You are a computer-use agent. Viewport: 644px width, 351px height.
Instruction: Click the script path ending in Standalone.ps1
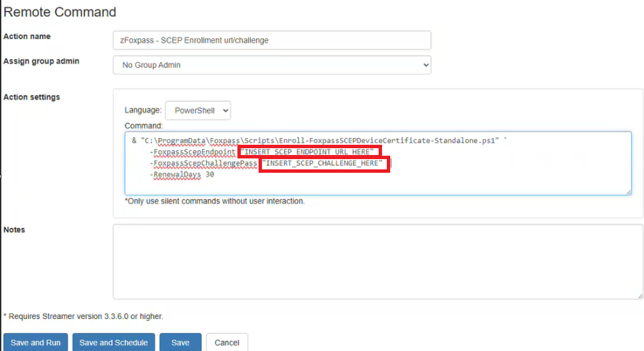[x=320, y=141]
